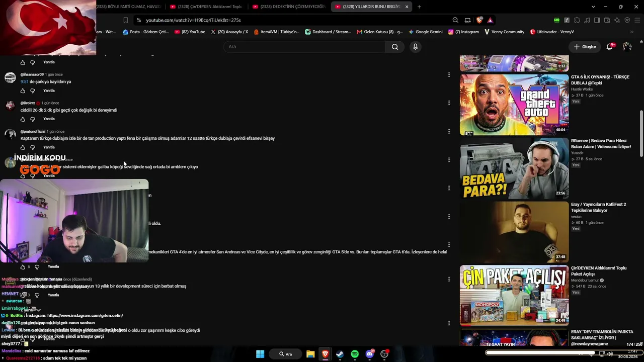Click the zoom magnifier icon in address bar

(x=455, y=20)
